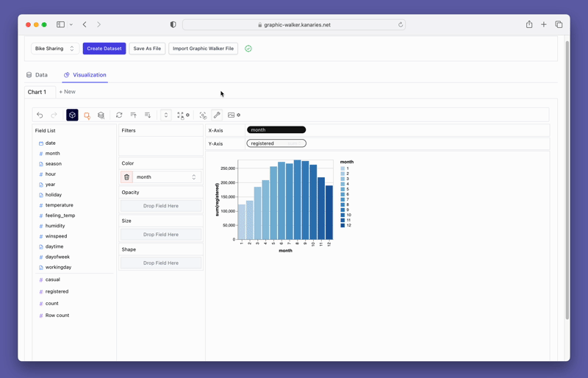Screen dimensions: 588x378
Task: Toggle the stack mode layers icon
Action: [x=101, y=115]
